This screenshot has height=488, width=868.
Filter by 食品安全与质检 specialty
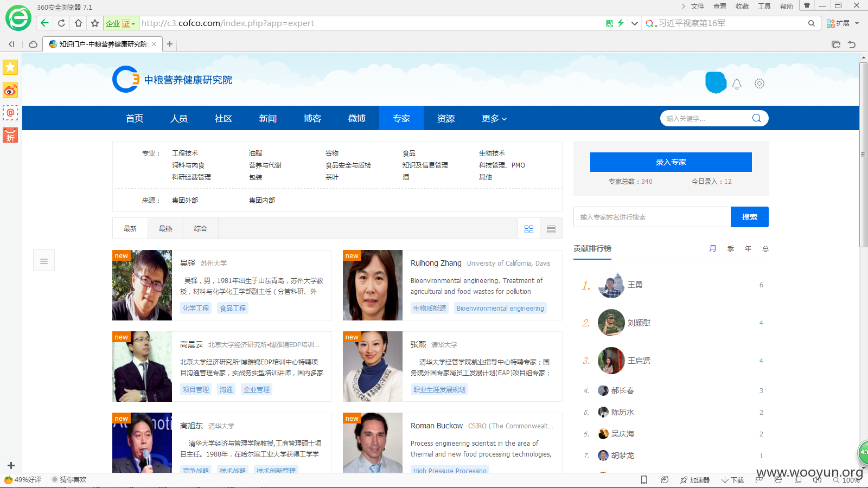(x=348, y=165)
